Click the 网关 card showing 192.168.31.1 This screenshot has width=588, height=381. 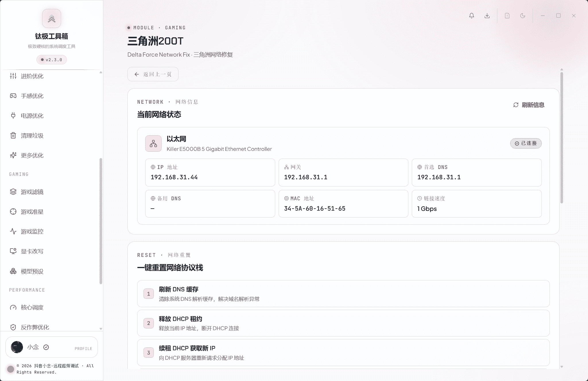[x=343, y=173]
